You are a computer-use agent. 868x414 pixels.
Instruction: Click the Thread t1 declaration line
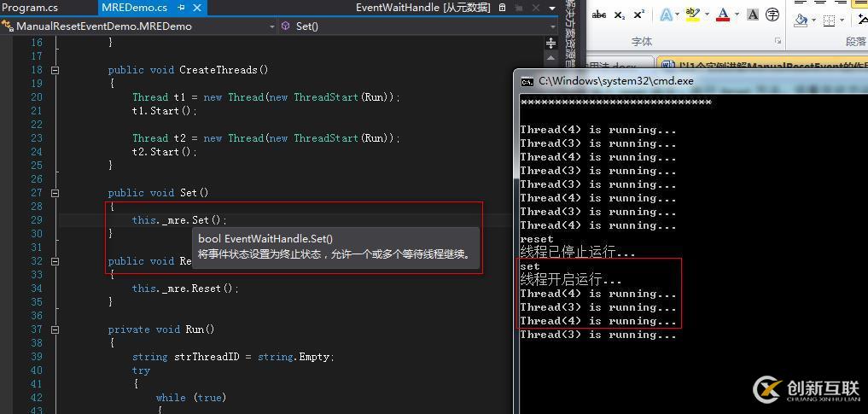265,97
